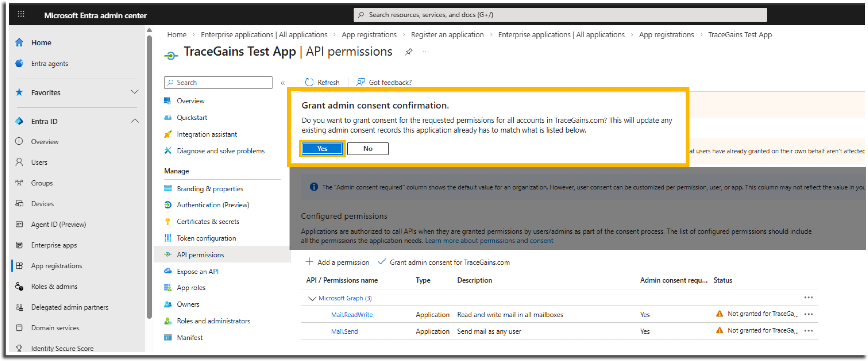Open App roles menu item

[x=191, y=288]
